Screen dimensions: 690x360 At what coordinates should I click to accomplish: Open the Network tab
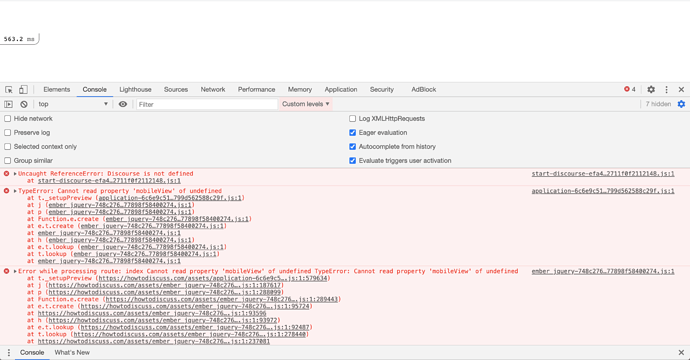[213, 89]
